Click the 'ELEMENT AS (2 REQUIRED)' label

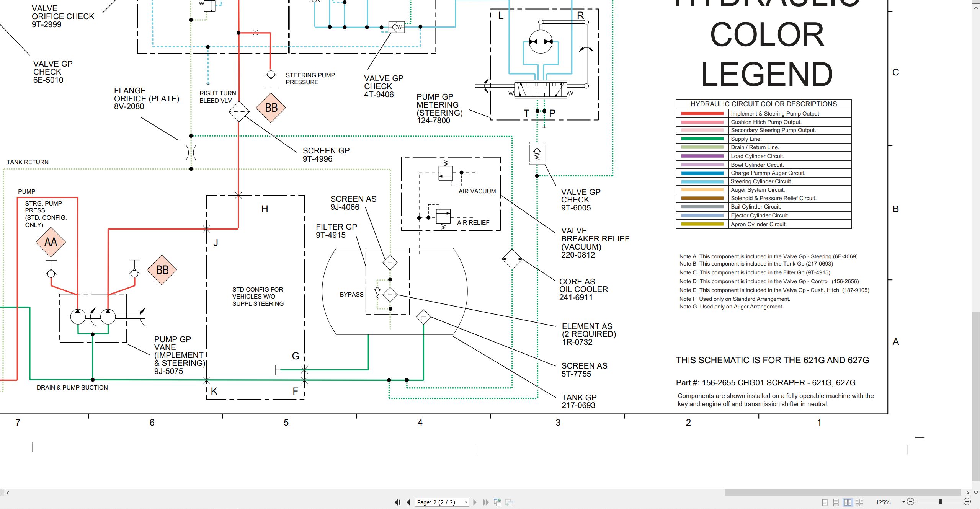(589, 334)
